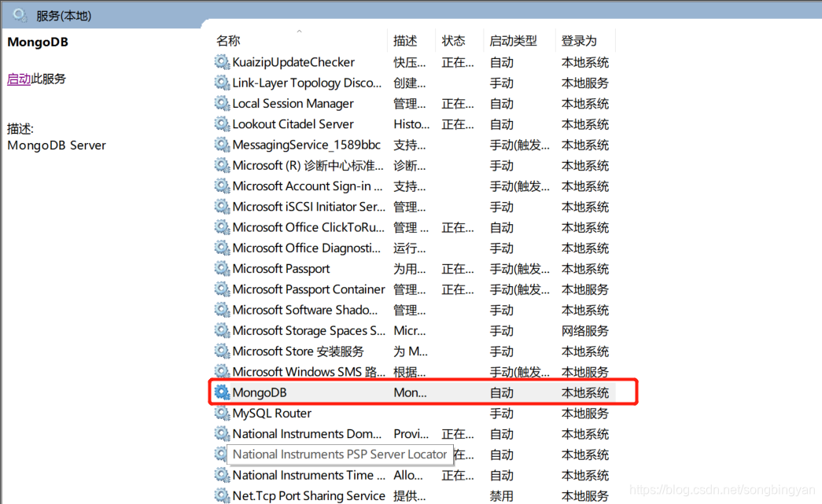Image resolution: width=822 pixels, height=504 pixels.
Task: Click 本地服务 login of MySQL Router
Action: pyautogui.click(x=585, y=414)
